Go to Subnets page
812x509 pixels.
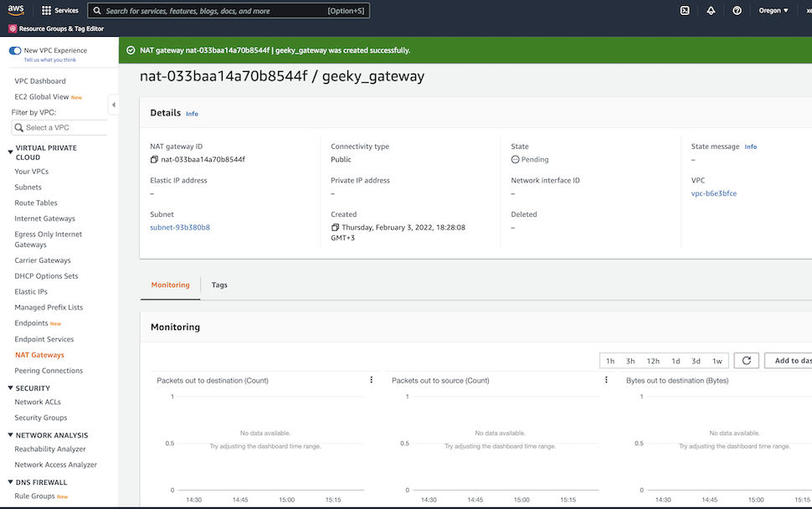(28, 188)
